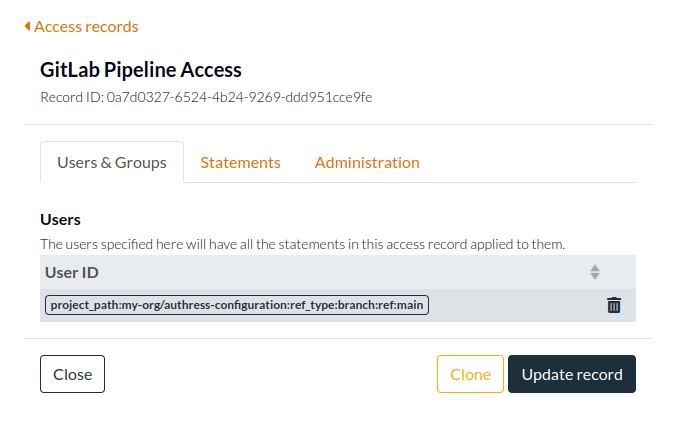The width and height of the screenshot is (675, 428).
Task: Click the GitLab Pipeline Access title
Action: pos(141,70)
